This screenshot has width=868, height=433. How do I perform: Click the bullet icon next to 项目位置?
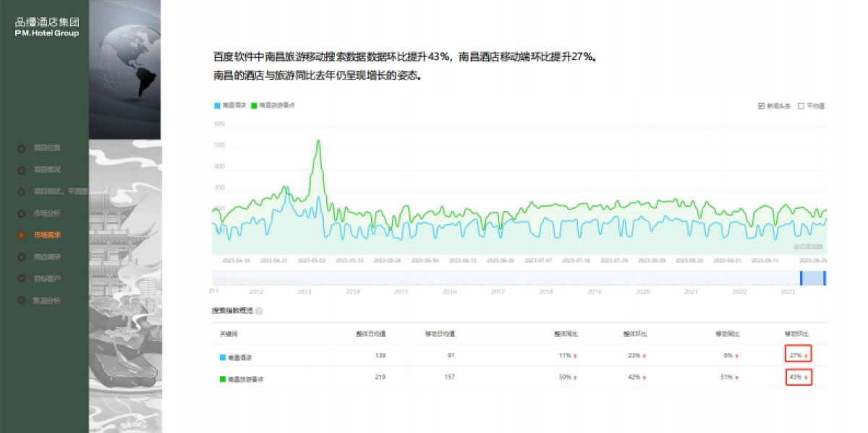[22, 148]
